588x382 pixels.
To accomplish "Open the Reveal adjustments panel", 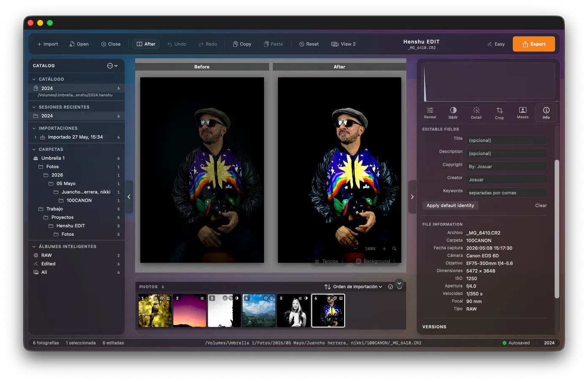I will coord(430,113).
